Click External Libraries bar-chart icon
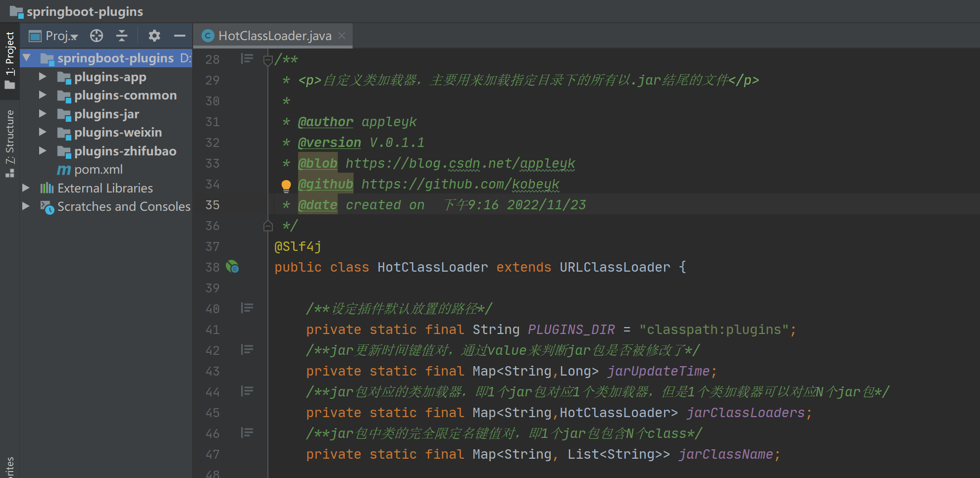Screen dimensions: 980x478 pyautogui.click(x=47, y=188)
